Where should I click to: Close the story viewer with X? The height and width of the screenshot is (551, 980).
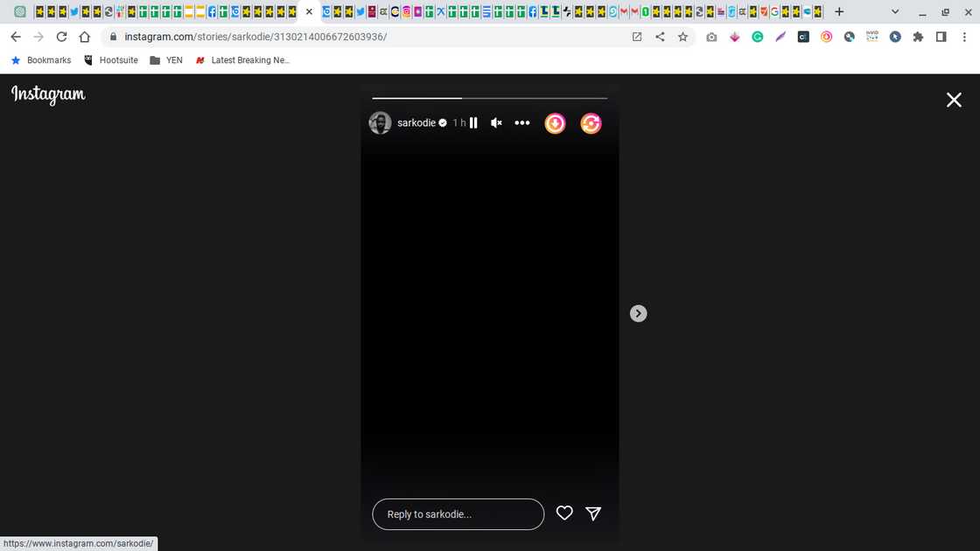954,100
